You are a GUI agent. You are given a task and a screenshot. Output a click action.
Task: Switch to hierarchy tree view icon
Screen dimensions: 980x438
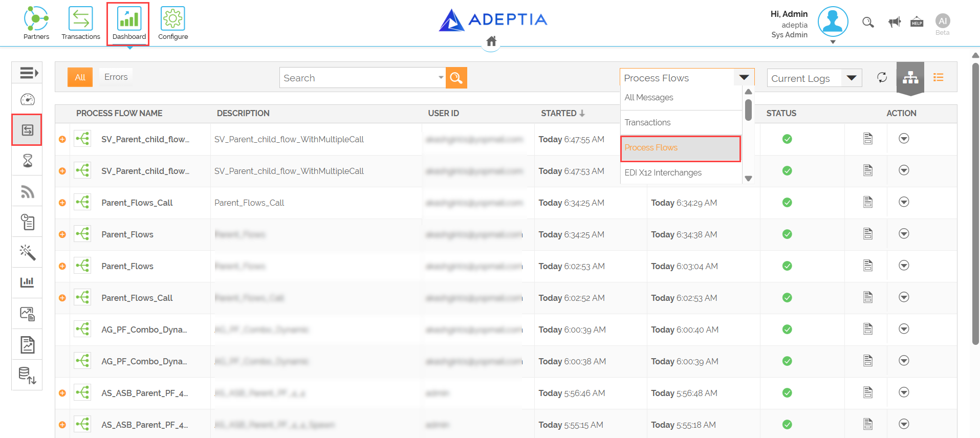[910, 77]
